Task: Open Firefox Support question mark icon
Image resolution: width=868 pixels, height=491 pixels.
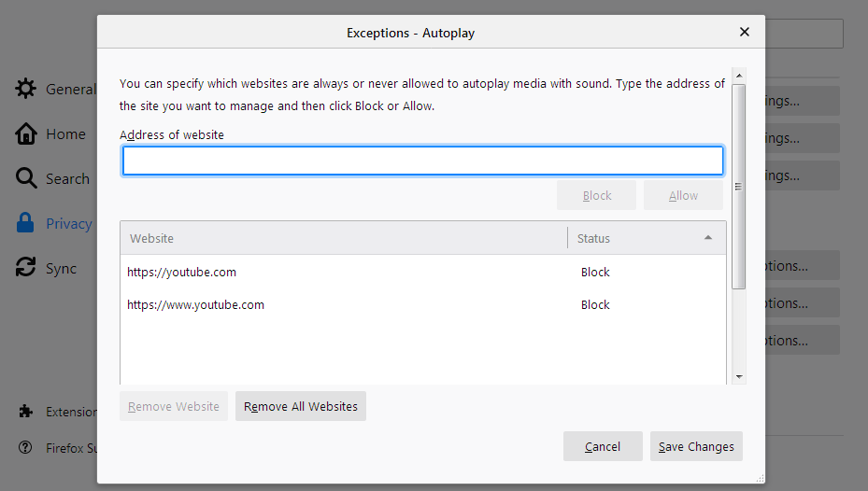Action: [x=25, y=447]
